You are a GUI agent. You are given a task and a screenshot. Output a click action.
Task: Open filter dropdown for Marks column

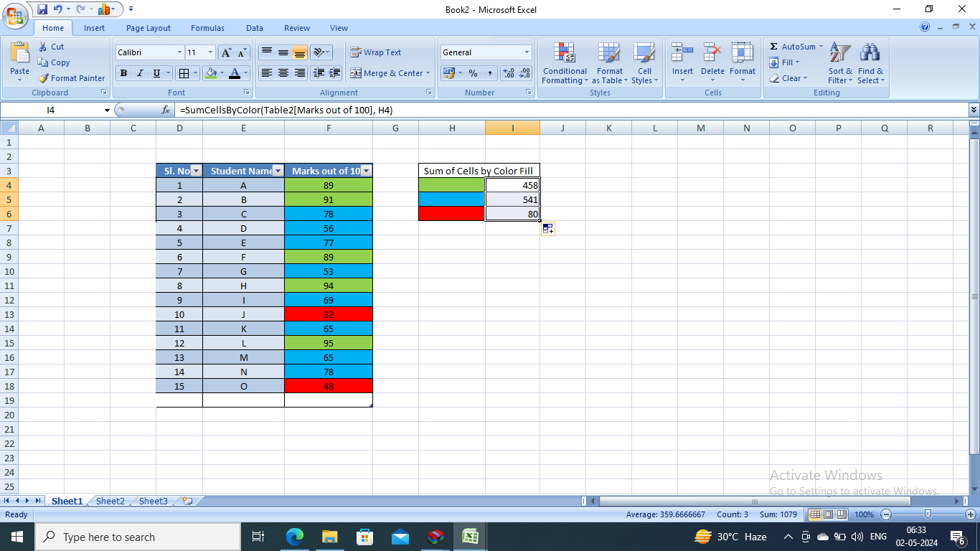[366, 171]
